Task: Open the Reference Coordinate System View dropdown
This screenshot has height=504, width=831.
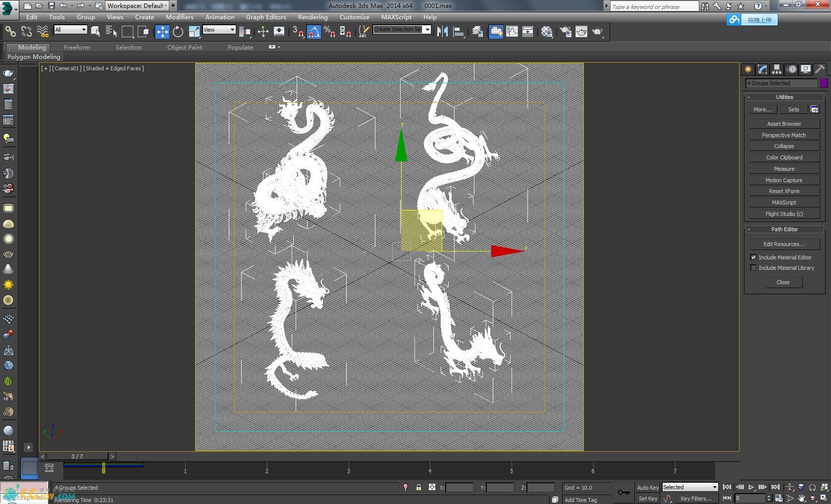Action: pos(219,30)
